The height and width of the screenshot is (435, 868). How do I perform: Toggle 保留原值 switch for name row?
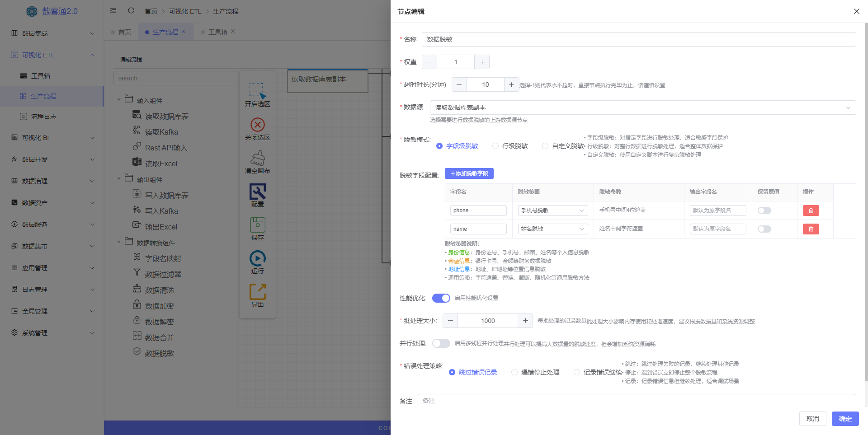[764, 229]
